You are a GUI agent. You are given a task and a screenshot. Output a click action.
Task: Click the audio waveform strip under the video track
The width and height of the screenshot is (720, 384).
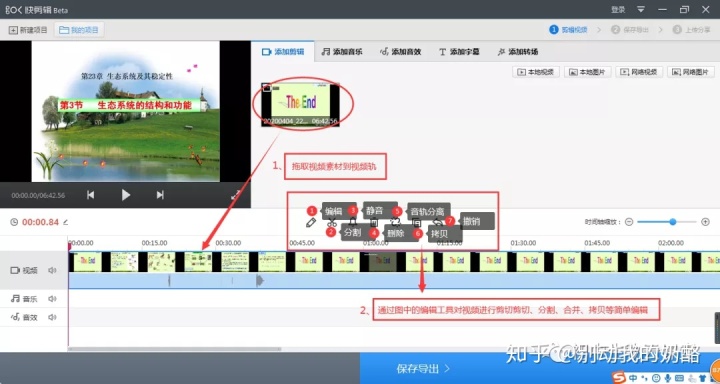(x=394, y=280)
